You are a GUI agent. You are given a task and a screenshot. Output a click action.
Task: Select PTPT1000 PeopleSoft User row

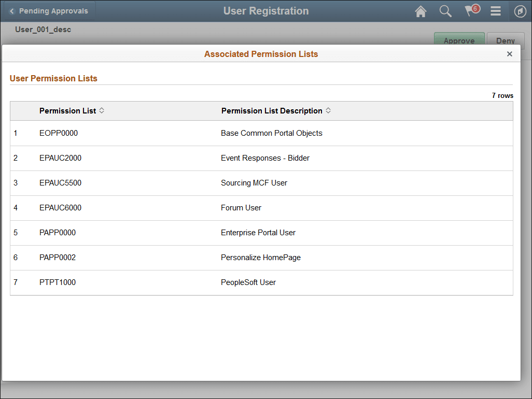pos(57,282)
